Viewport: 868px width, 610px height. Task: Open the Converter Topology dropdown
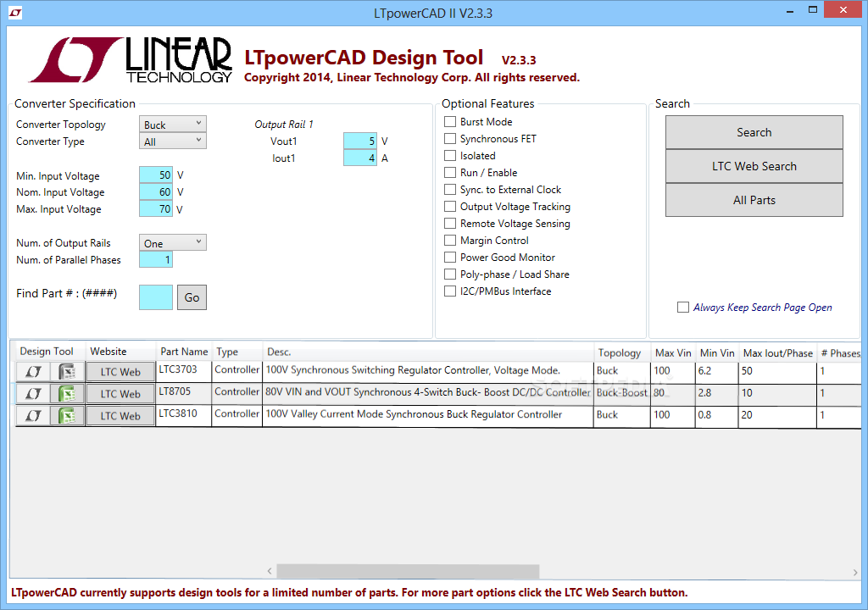tap(173, 124)
